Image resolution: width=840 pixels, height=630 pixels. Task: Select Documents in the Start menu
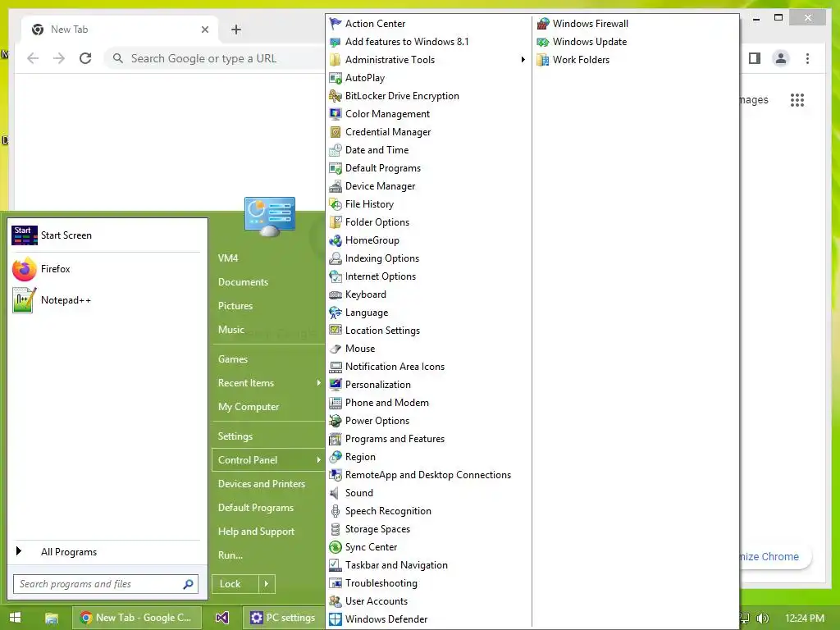coord(243,282)
